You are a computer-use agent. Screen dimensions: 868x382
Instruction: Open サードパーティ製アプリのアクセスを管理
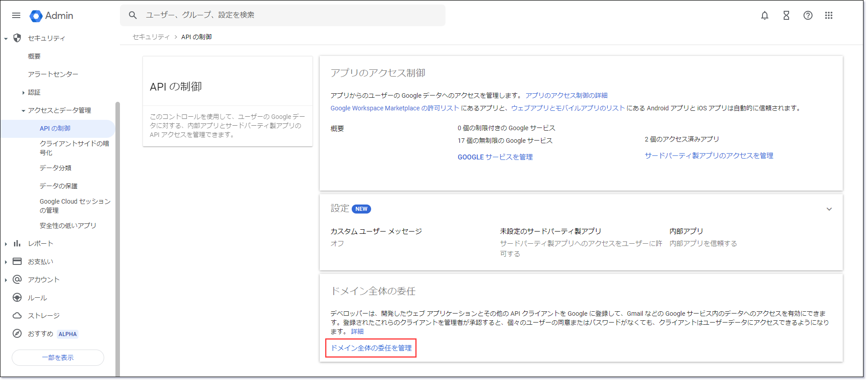pyautogui.click(x=709, y=155)
